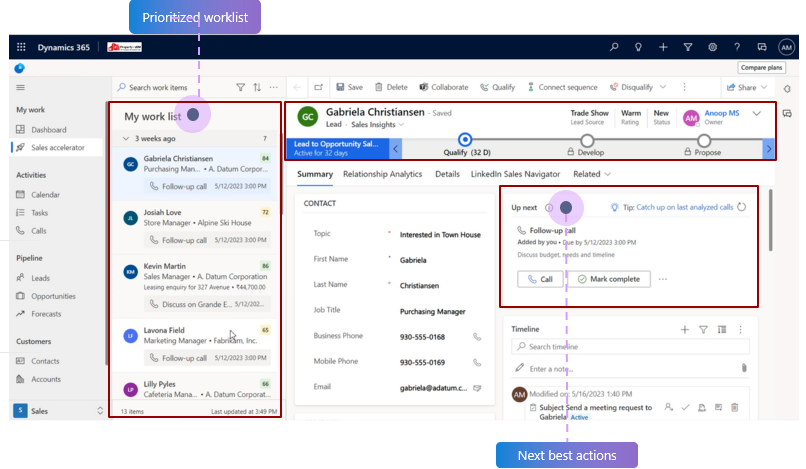Switch to Relationship Analytics tab
806x469 pixels.
click(x=382, y=174)
